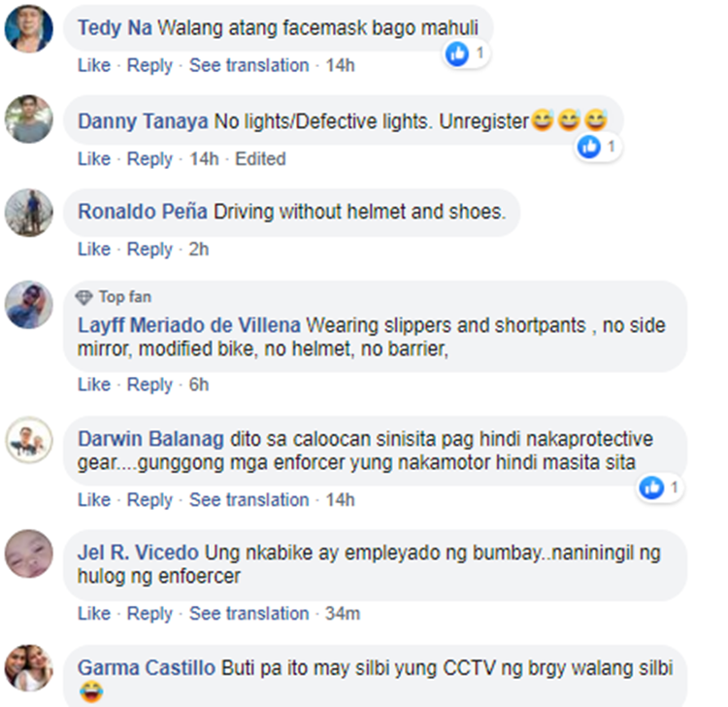
Task: Open Tedy Na's profile picture
Action: 29,28
